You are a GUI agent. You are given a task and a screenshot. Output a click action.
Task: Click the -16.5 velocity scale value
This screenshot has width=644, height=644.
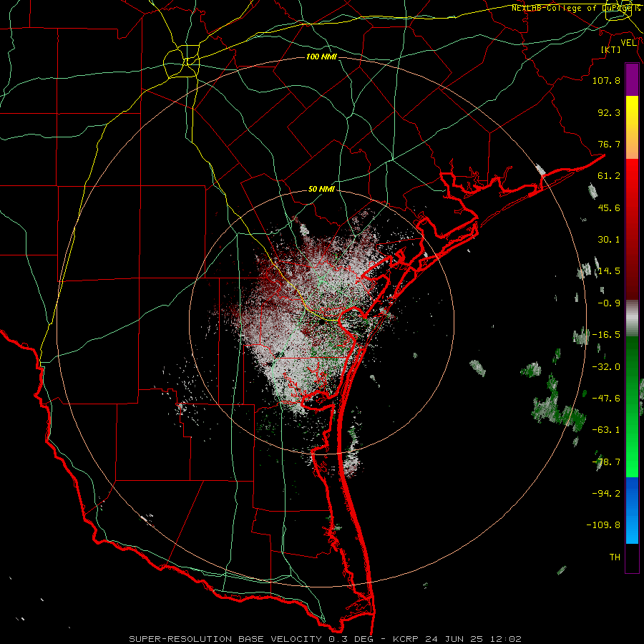click(x=606, y=335)
